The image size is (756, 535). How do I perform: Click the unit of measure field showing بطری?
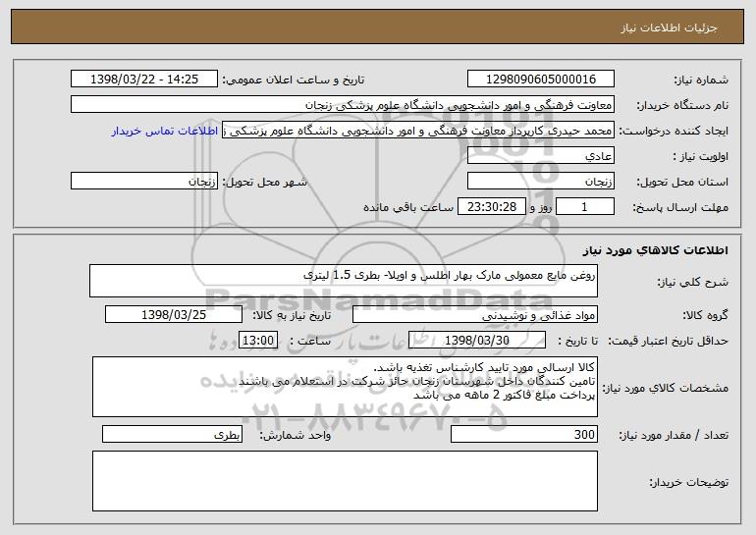tap(172, 434)
